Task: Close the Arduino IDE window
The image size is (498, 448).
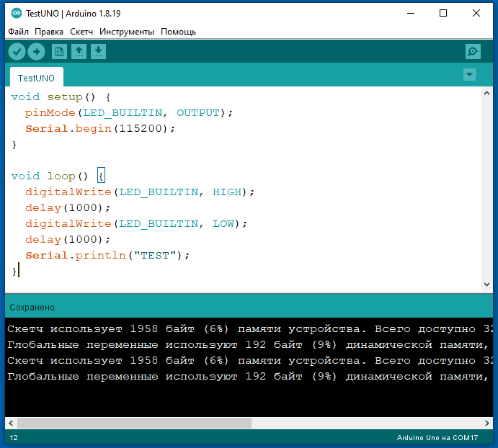Action: click(x=476, y=14)
